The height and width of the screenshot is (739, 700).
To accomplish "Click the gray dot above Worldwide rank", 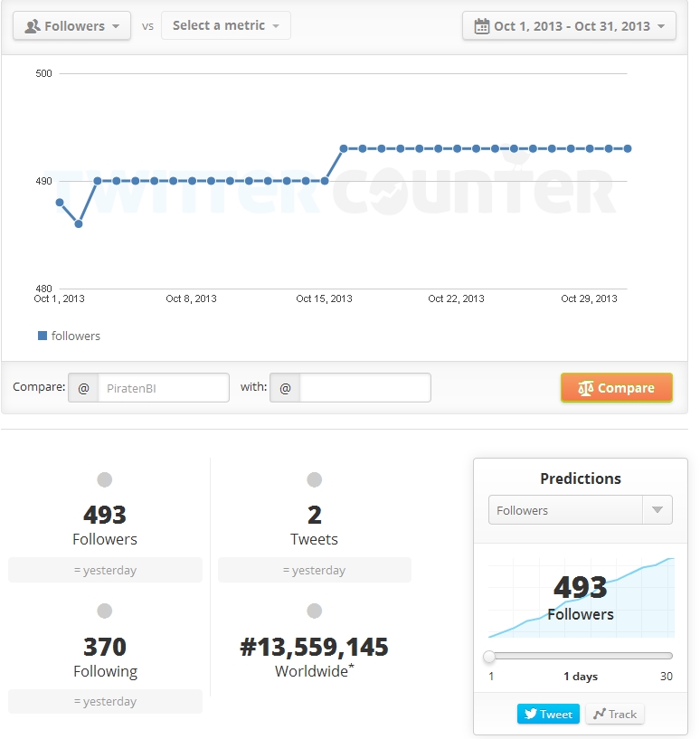I will pos(314,611).
